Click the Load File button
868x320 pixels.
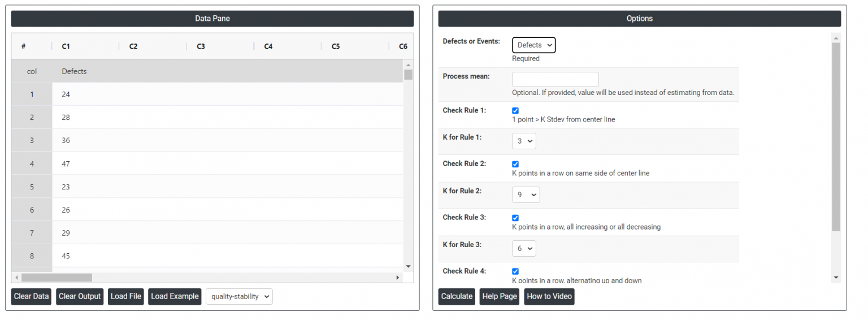click(x=126, y=296)
